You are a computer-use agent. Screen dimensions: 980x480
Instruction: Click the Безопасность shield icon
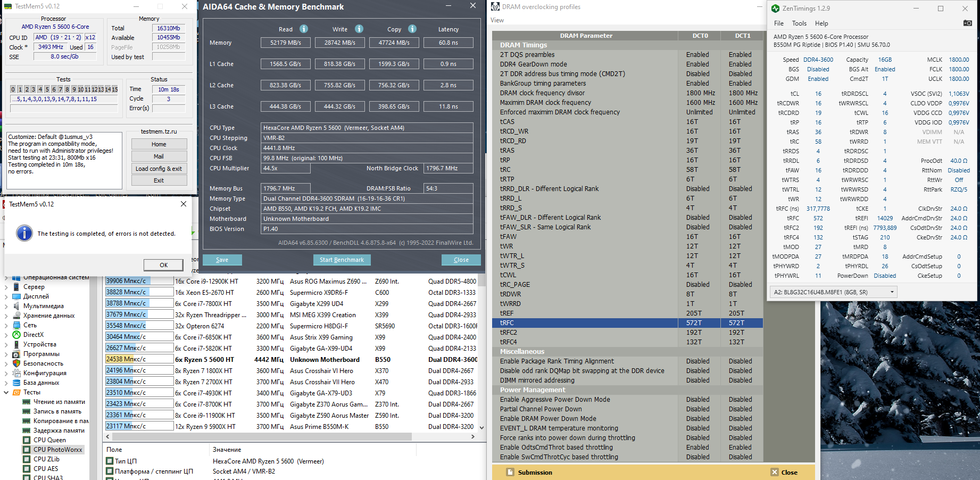pos(16,363)
